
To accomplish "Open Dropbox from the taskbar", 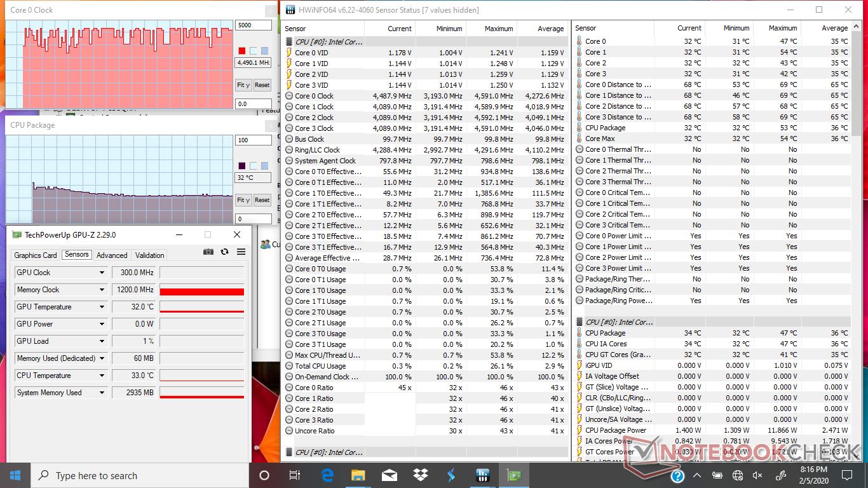I will pos(420,475).
